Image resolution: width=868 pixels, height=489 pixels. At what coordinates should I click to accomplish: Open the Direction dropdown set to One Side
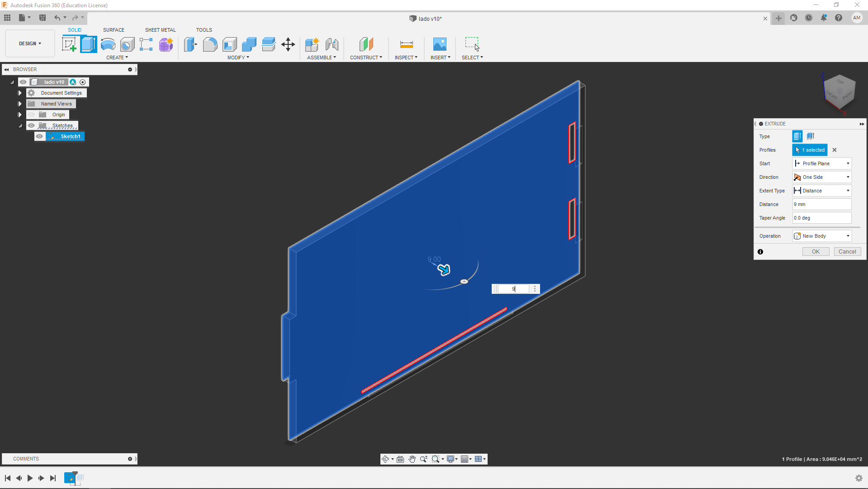[822, 177]
